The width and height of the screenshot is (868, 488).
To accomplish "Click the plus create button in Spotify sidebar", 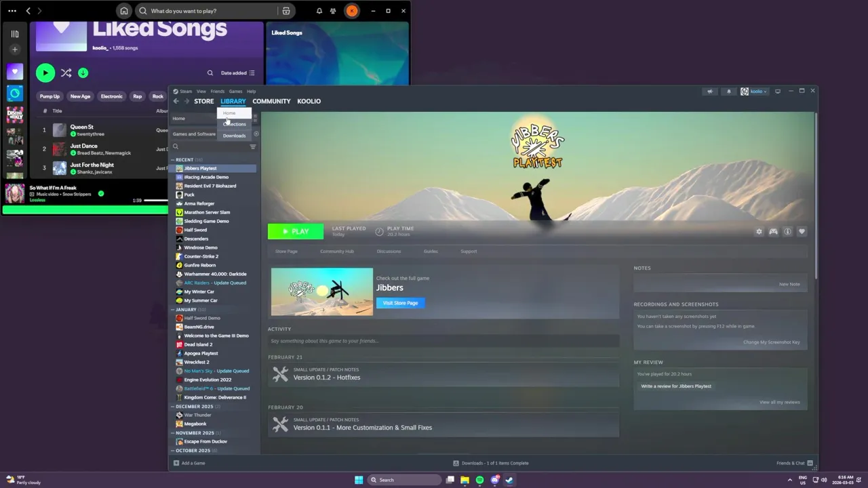I will (x=15, y=49).
